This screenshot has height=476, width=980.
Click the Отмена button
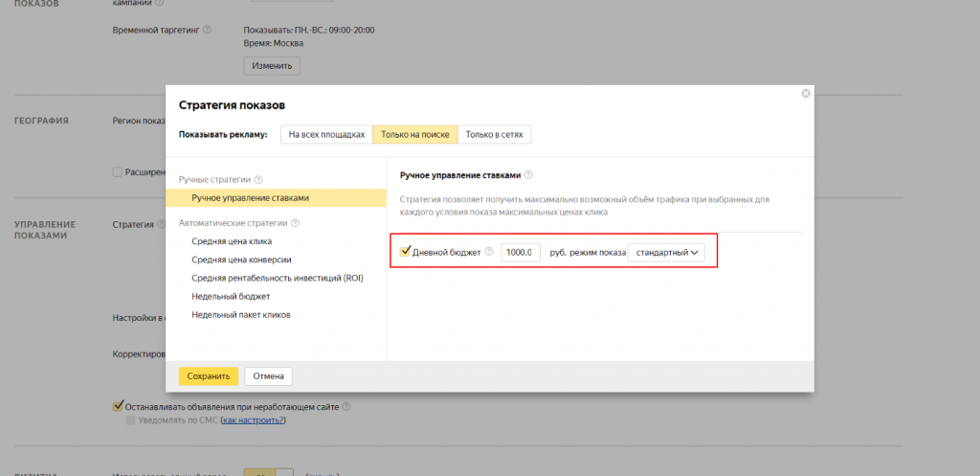(x=268, y=376)
